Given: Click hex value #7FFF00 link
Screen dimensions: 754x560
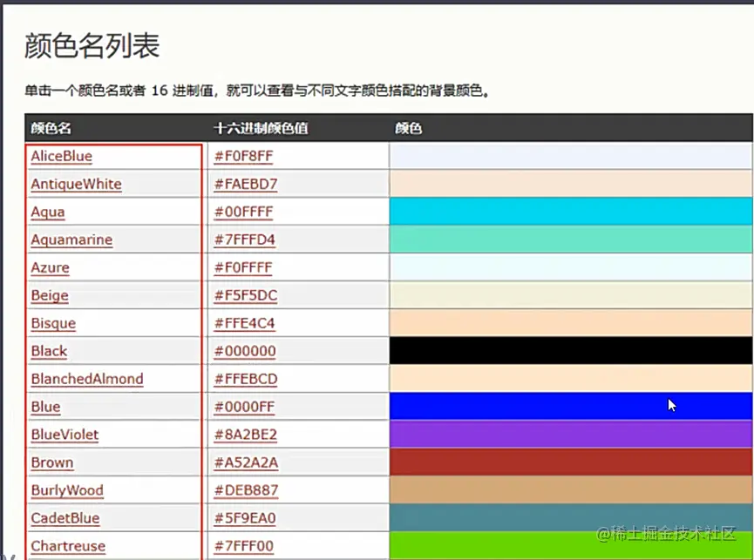Looking at the screenshot, I should tap(244, 546).
